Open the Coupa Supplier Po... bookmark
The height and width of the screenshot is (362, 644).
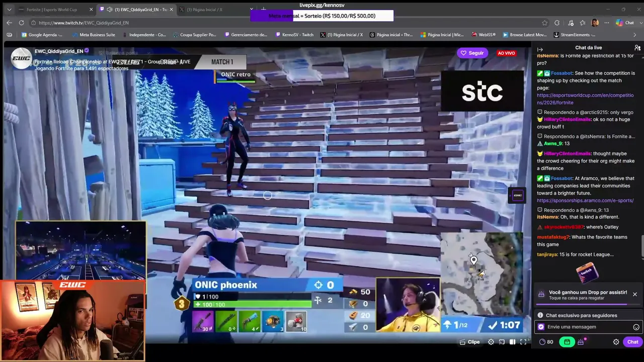tap(194, 35)
